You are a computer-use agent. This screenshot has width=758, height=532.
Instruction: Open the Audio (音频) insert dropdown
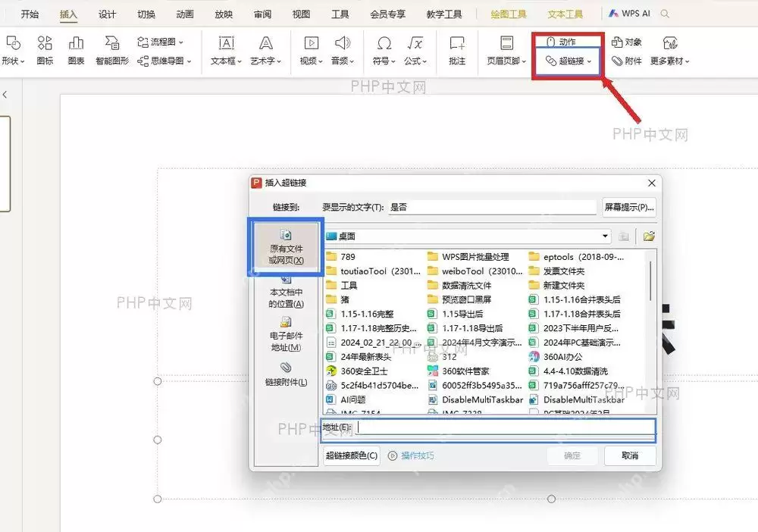343,50
